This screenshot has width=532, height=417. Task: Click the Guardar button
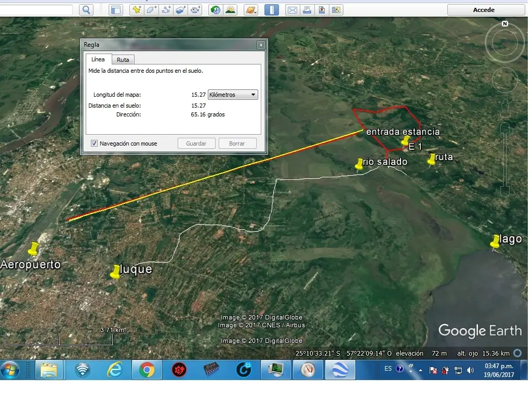coord(196,144)
